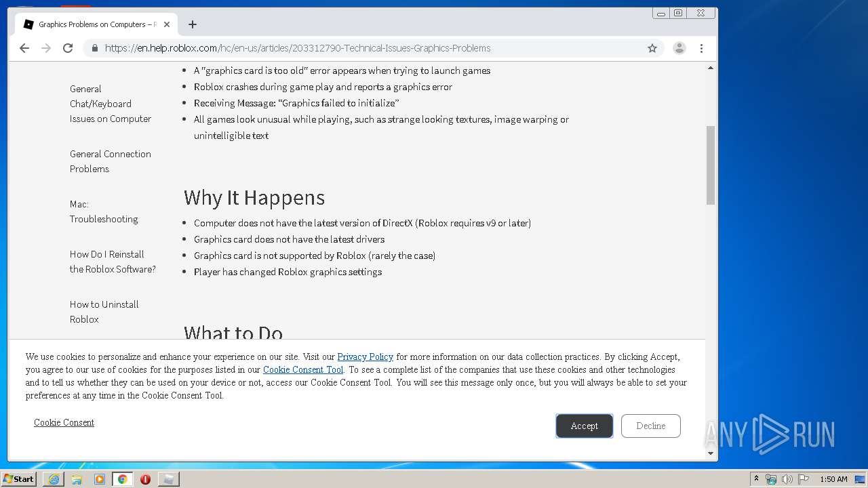868x488 pixels.
Task: Open the red Opera-style taskbar icon
Action: click(x=145, y=479)
